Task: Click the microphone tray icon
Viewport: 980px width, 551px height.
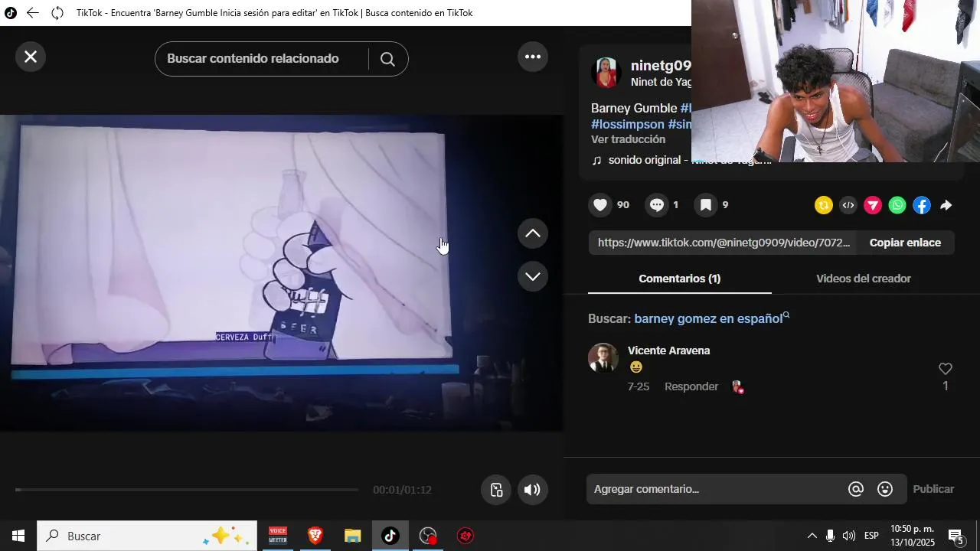Action: point(830,536)
